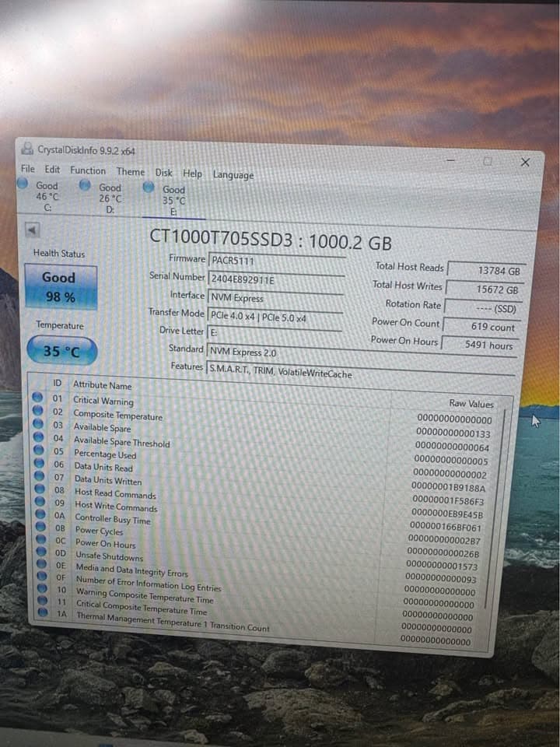Click the Good 98 % health status button
The height and width of the screenshot is (747, 560).
click(61, 287)
